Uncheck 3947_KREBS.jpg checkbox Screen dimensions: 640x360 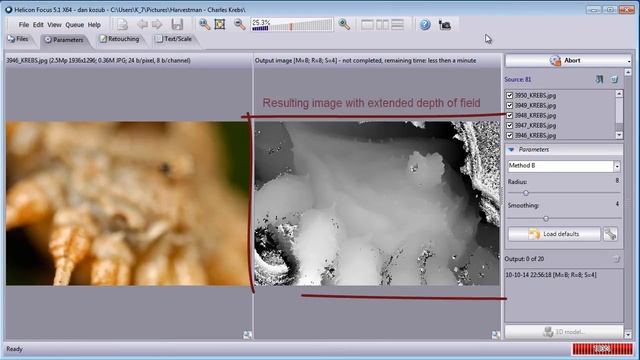(x=509, y=125)
